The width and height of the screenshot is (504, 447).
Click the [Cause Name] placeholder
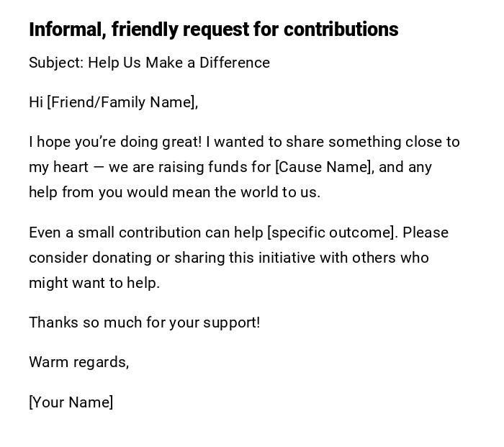(x=324, y=167)
